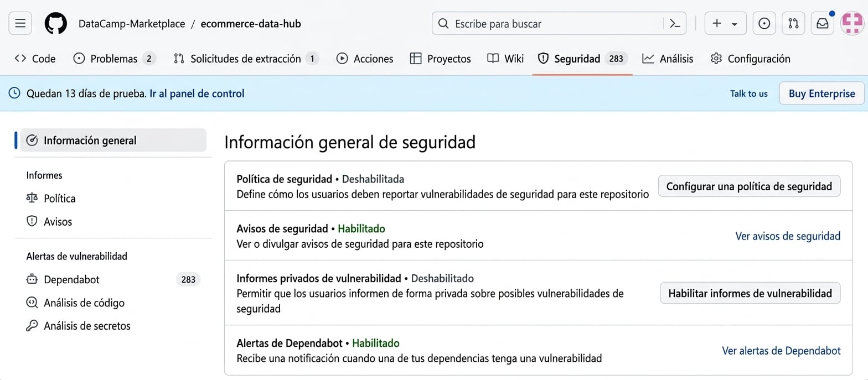Click the Alertas de vulnerabilidad heading
The height and width of the screenshot is (380, 868).
click(77, 256)
